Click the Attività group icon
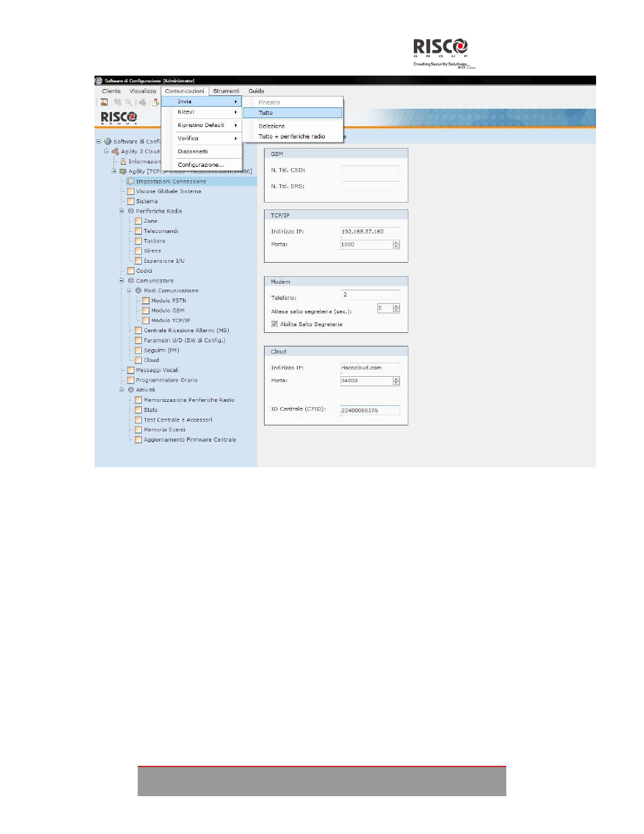Screen dimensions: 644x834 click(131, 390)
